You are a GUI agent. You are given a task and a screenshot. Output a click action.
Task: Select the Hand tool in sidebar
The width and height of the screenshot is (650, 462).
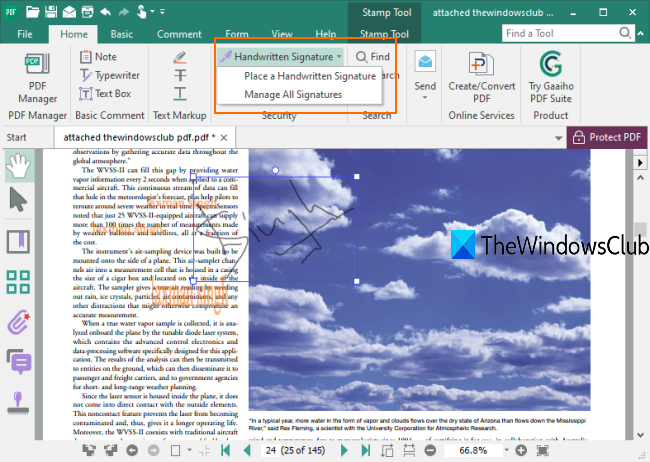(19, 166)
